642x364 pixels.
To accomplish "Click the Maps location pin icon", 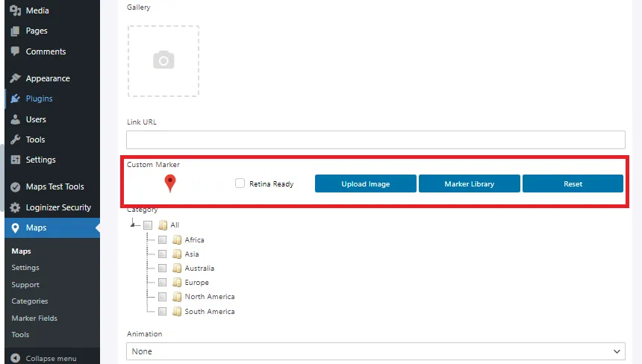I will pyautogui.click(x=15, y=228).
